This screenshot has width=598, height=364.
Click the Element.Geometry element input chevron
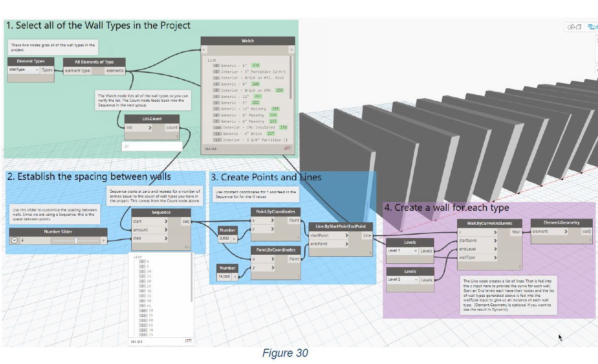pyautogui.click(x=566, y=232)
